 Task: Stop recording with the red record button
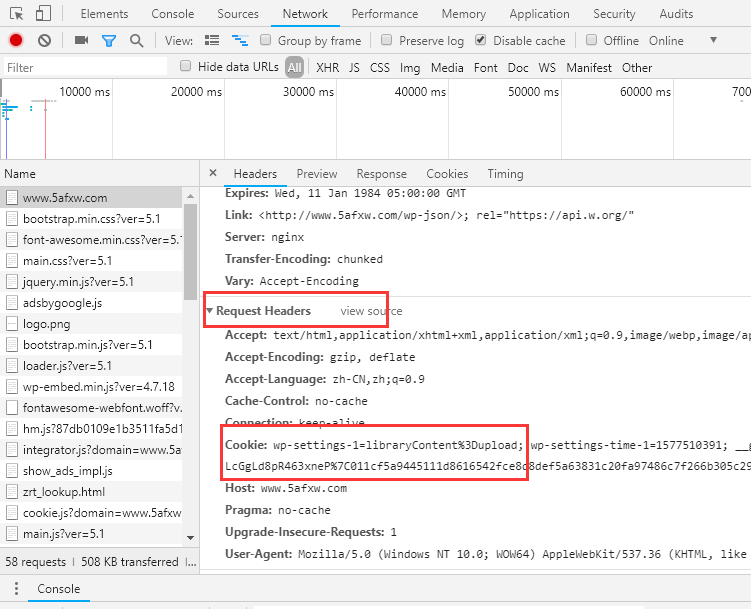click(16, 40)
